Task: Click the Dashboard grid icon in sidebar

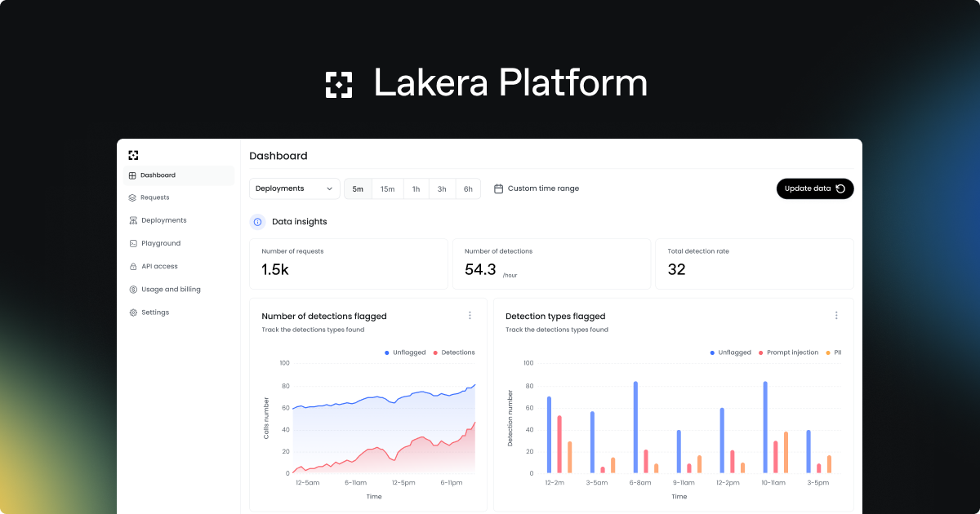Action: [133, 175]
